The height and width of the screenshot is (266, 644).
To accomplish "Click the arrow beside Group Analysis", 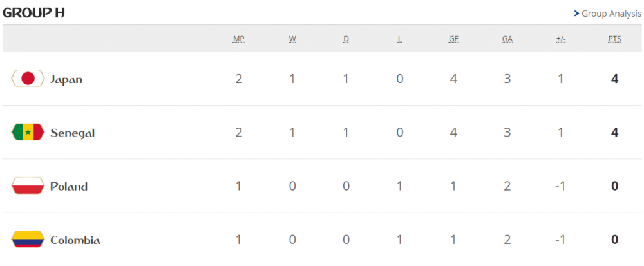I will pyautogui.click(x=576, y=13).
